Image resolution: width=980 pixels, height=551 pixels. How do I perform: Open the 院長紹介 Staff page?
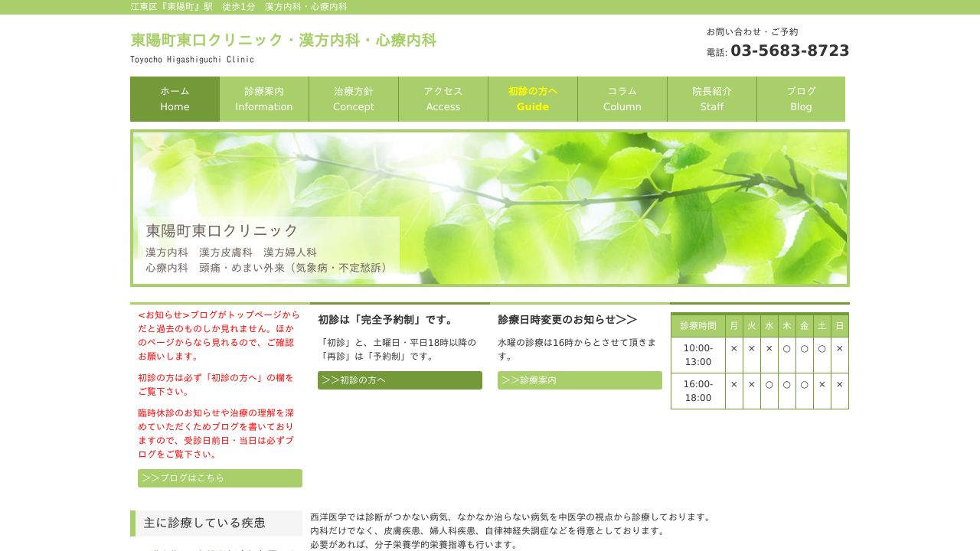coord(712,99)
